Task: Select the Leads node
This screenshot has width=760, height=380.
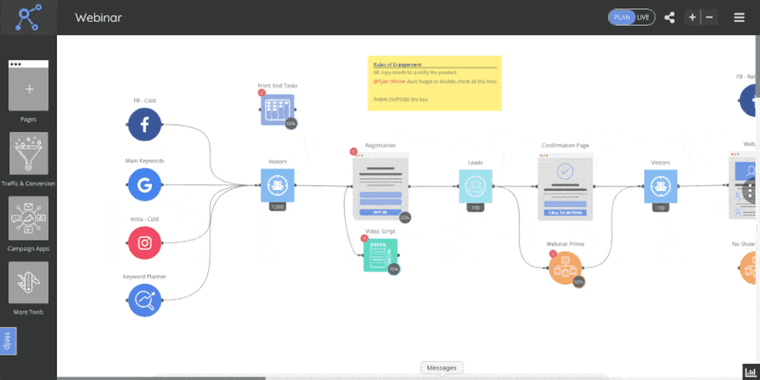Action: 475,186
